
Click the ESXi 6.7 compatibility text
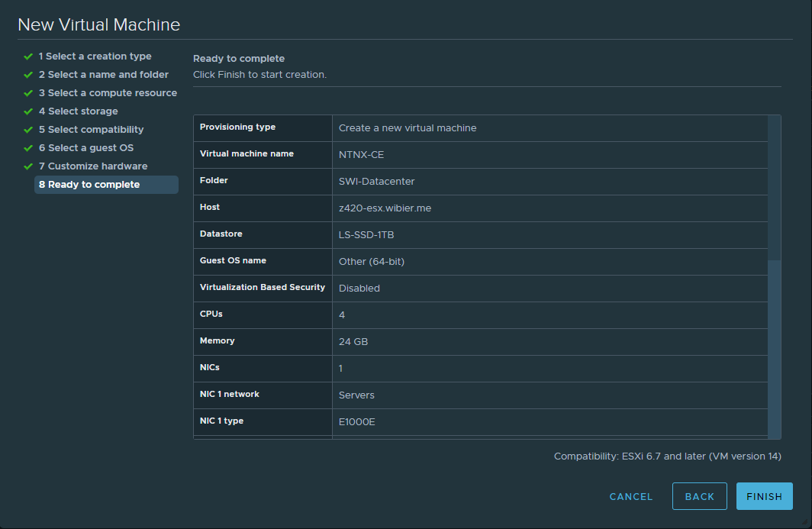click(x=667, y=456)
